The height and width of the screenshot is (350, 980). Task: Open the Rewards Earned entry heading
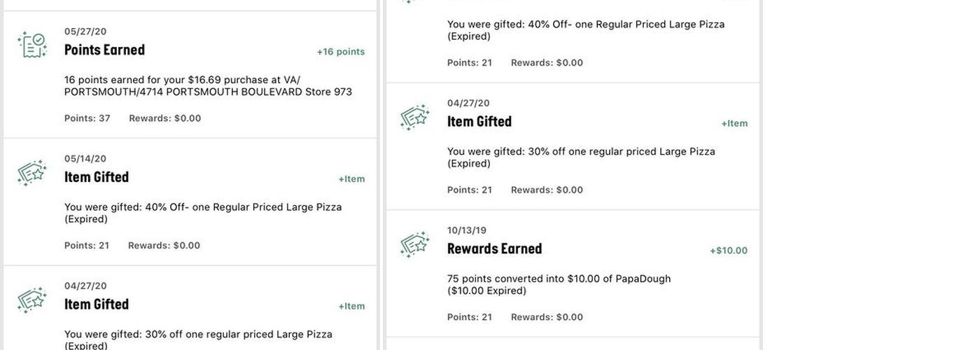point(494,248)
